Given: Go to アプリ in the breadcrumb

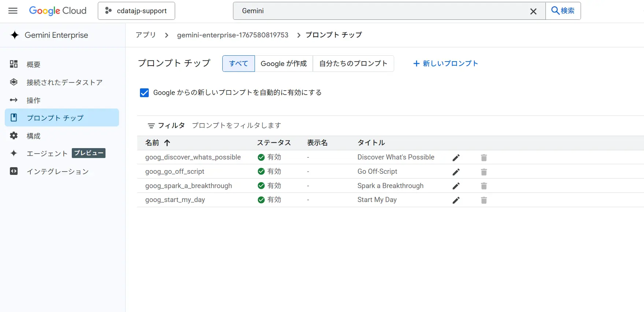Looking at the screenshot, I should [x=146, y=35].
